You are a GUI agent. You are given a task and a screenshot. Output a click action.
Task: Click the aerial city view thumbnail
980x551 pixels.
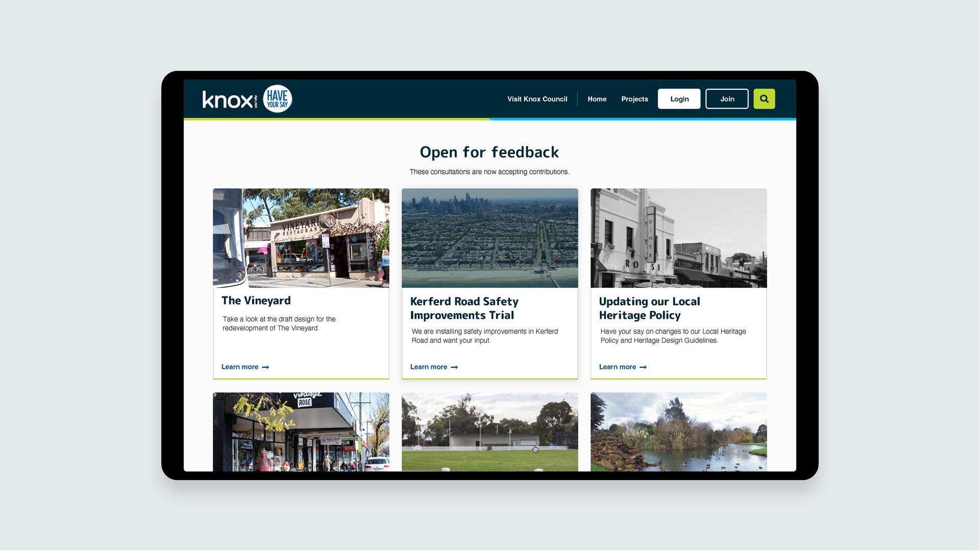point(489,238)
